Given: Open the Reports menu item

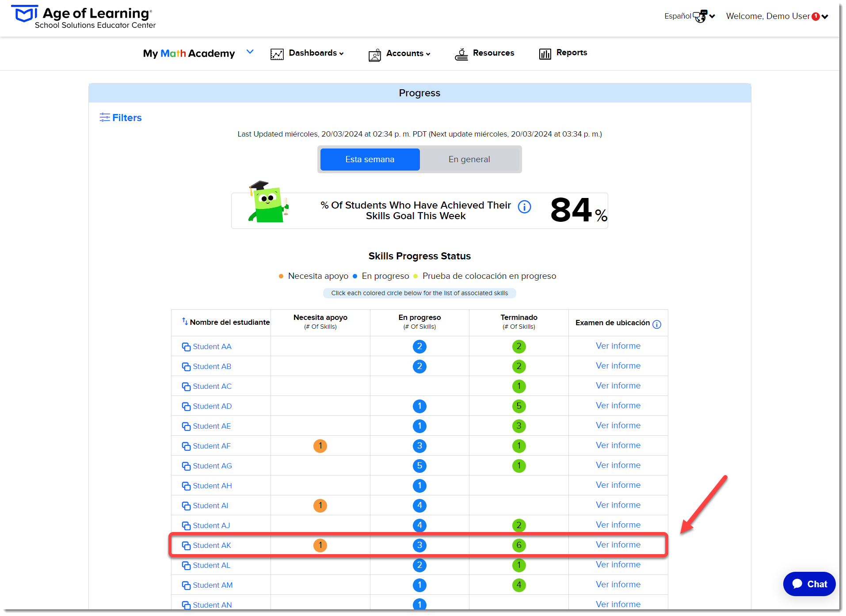Looking at the screenshot, I should (x=572, y=53).
